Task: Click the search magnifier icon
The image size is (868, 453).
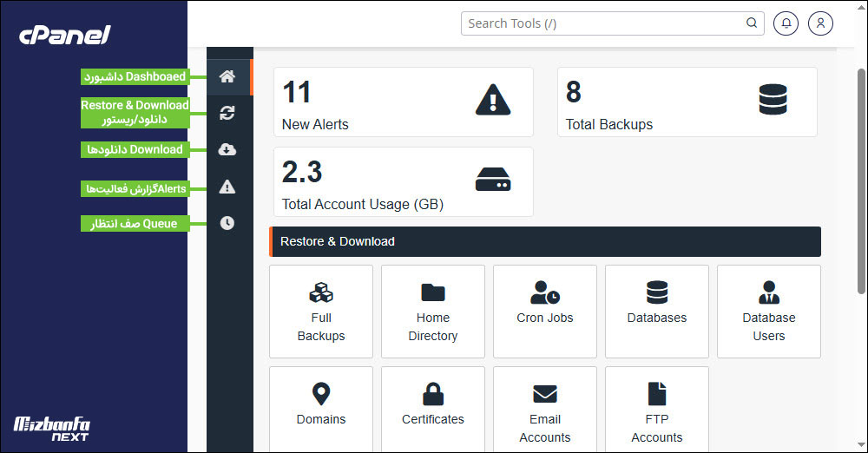Action: [752, 23]
